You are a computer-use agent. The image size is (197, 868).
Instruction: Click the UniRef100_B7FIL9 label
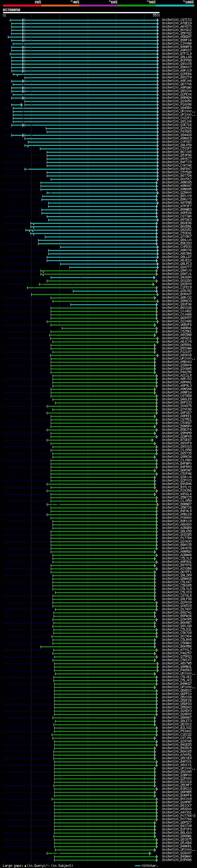pos(177,54)
